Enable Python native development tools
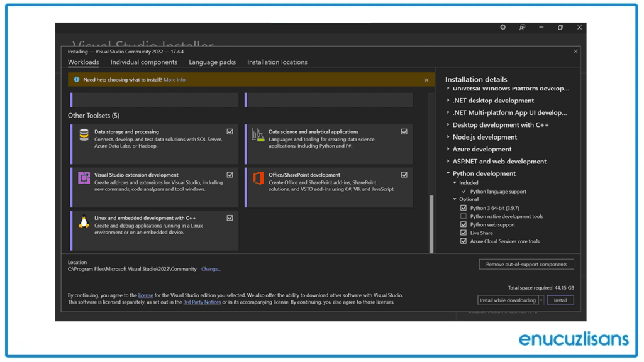The width and height of the screenshot is (644, 362). (463, 216)
